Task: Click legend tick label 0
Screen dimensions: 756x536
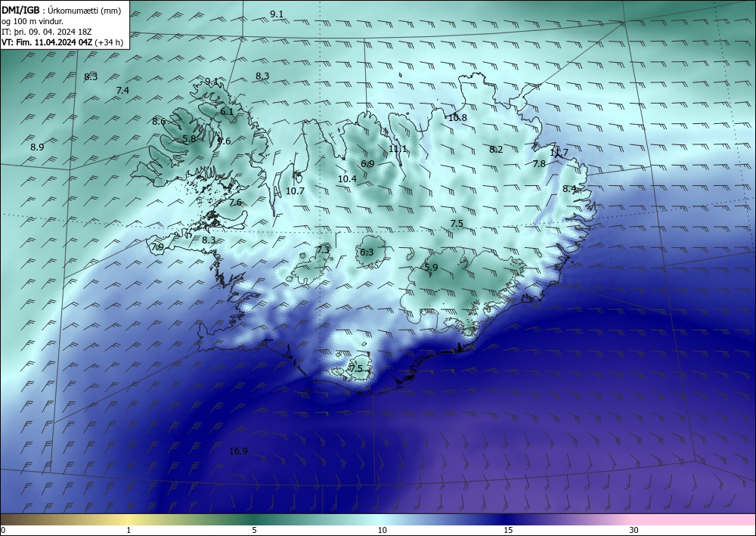Action: 3,530
